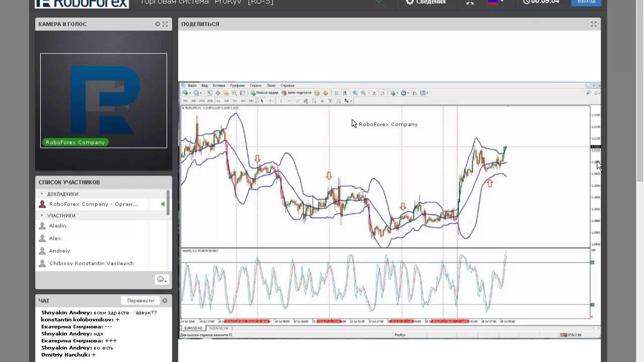644x362 pixels.
Task: Open Market Watch window icon
Action: pos(209,93)
